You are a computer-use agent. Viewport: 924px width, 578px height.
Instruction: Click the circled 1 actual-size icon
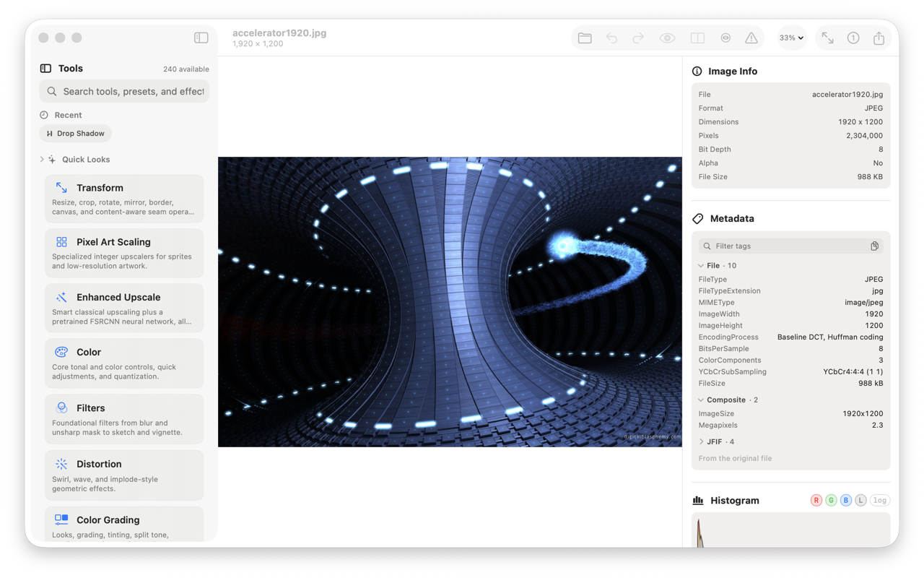point(853,38)
